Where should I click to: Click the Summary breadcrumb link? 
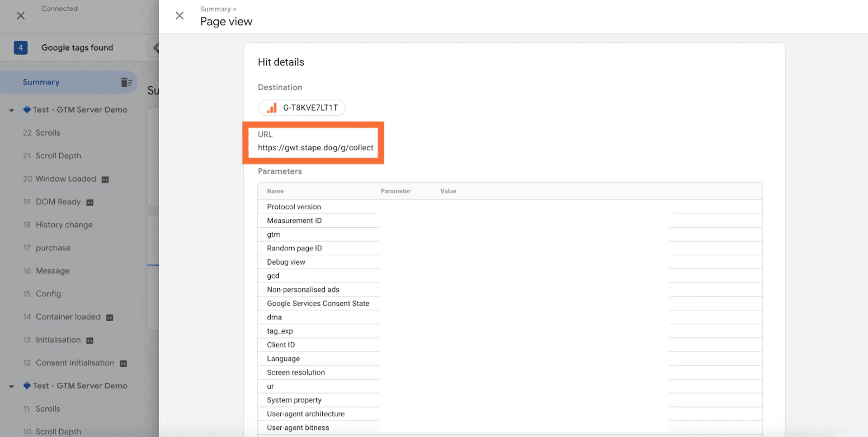coord(215,9)
